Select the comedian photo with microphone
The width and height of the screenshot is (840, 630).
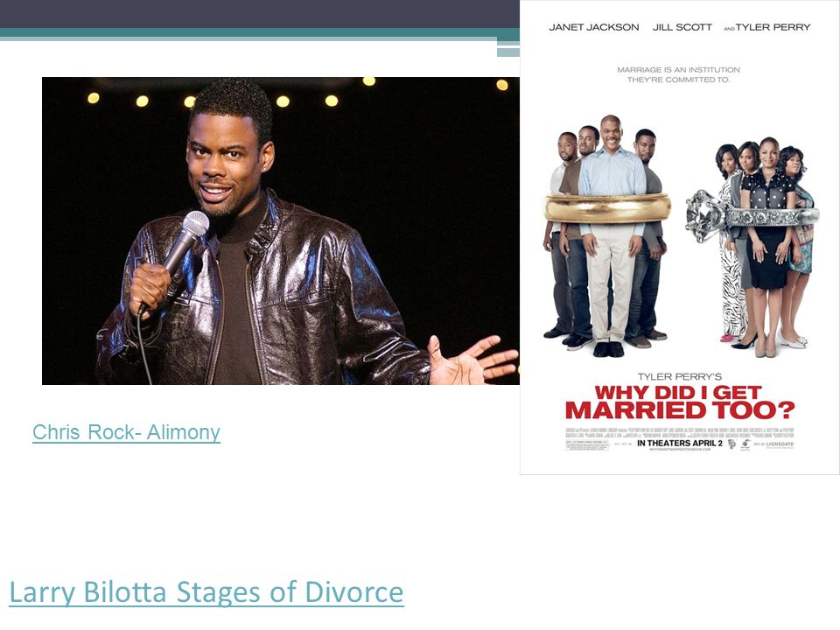click(x=281, y=231)
